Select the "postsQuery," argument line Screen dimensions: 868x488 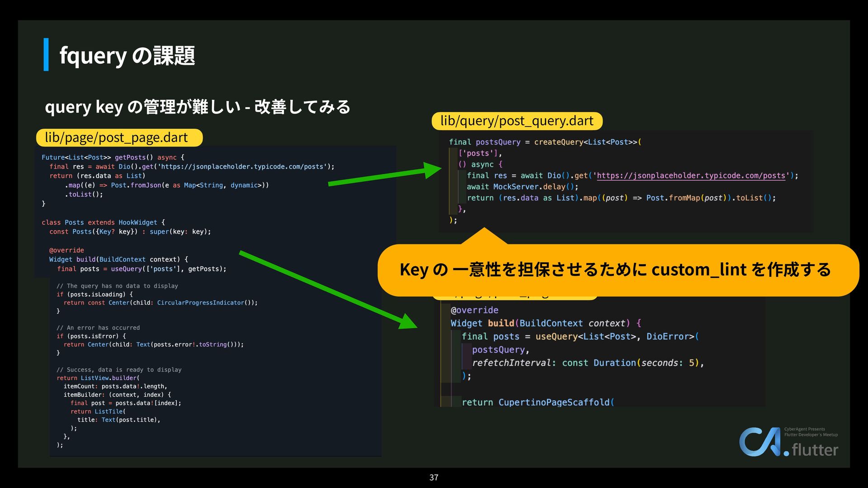click(x=501, y=350)
